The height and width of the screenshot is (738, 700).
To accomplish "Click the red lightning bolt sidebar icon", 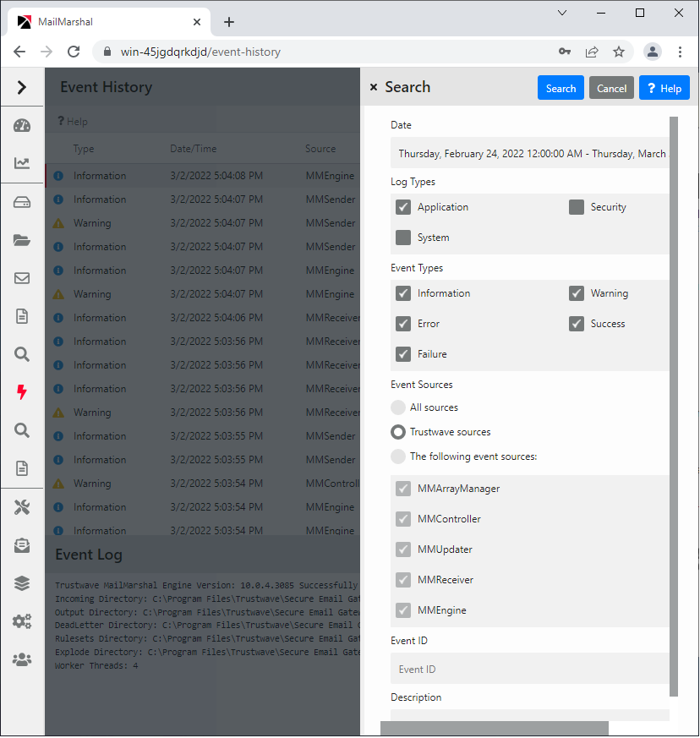I will [x=22, y=392].
